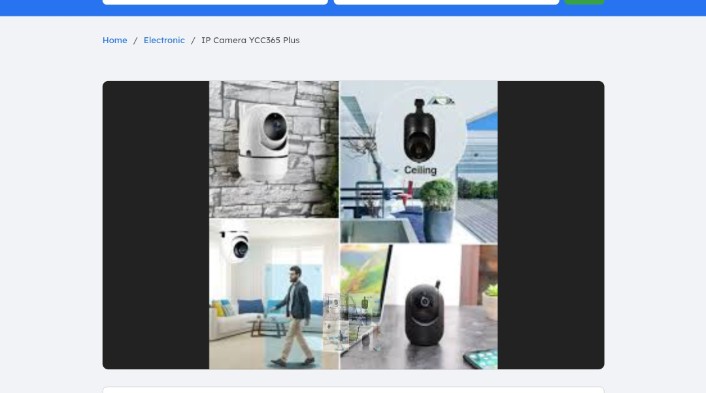Click the green button in the header
This screenshot has width=706, height=393.
(584, 2)
